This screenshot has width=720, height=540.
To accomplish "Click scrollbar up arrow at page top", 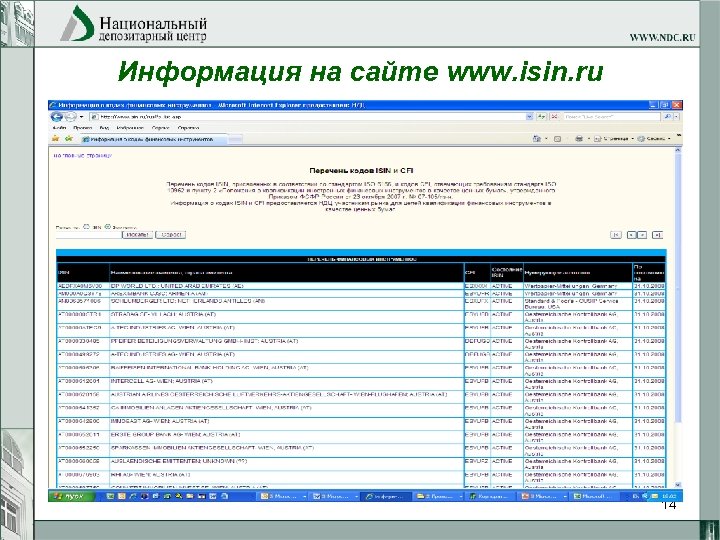I will click(x=678, y=150).
